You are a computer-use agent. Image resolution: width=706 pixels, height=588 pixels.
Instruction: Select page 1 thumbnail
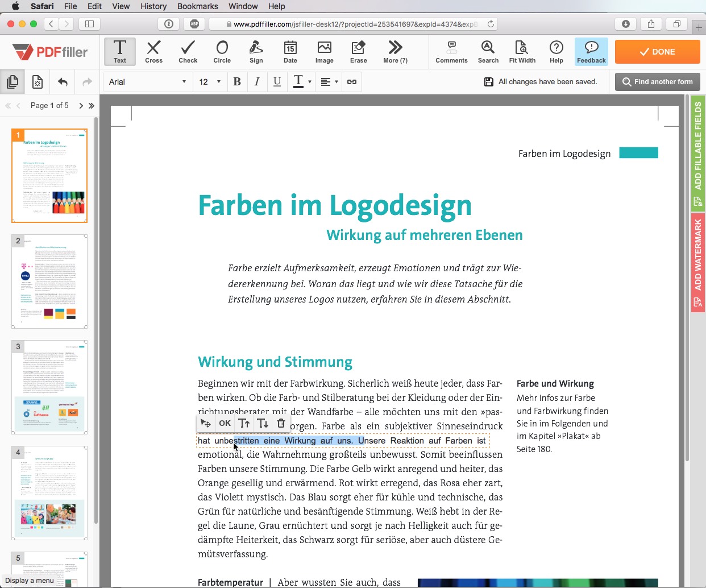[49, 176]
